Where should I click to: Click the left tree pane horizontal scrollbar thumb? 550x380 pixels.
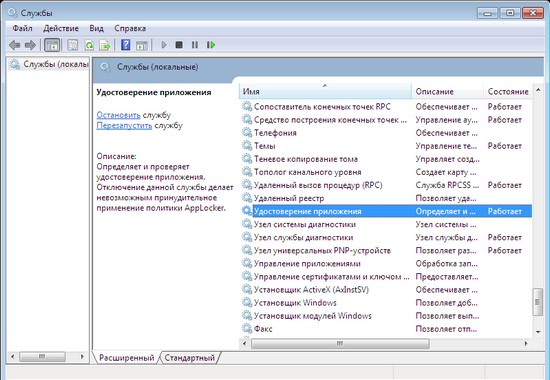[42, 357]
